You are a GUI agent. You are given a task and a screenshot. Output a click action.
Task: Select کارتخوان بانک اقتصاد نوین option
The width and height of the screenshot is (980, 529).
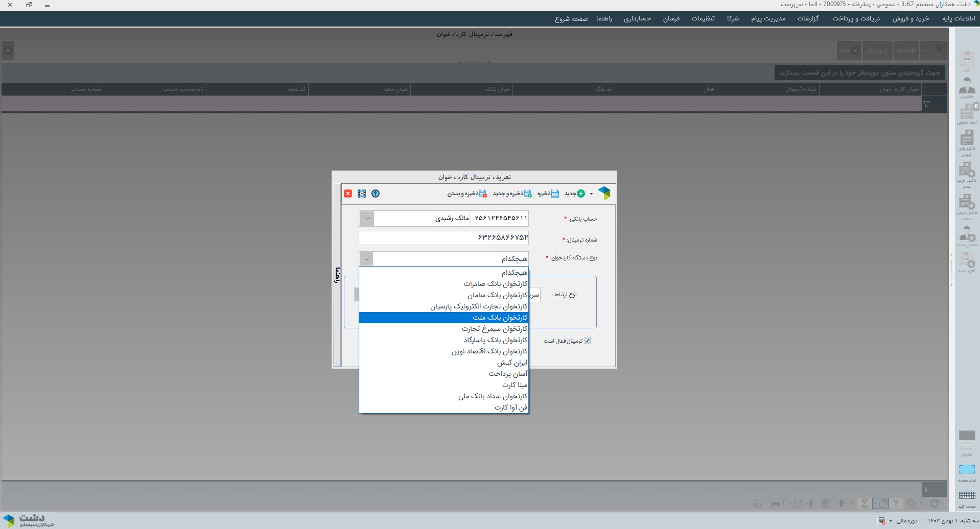click(444, 351)
